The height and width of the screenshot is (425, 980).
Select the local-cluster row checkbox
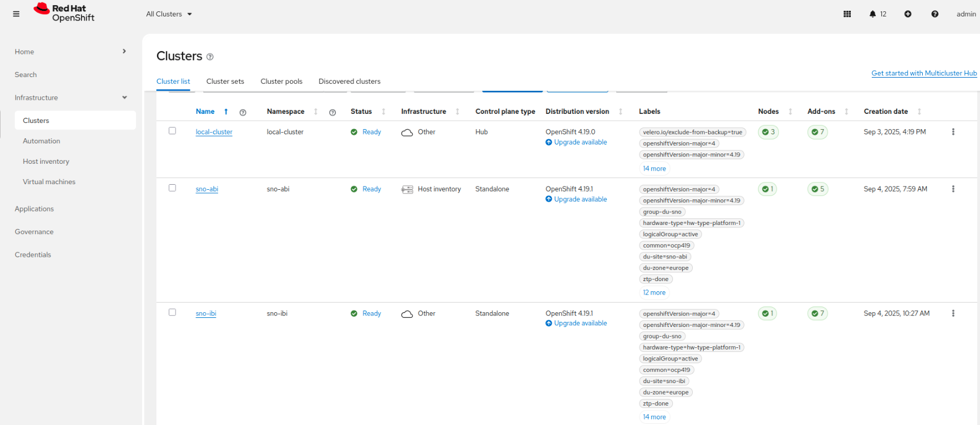172,131
